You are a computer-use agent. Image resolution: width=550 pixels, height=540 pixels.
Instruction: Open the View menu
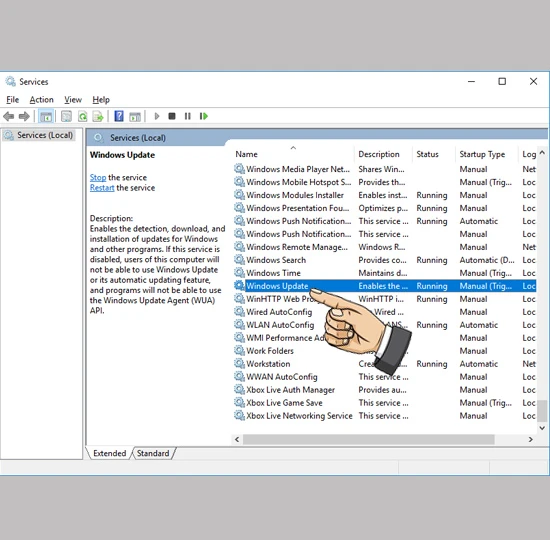(73, 100)
